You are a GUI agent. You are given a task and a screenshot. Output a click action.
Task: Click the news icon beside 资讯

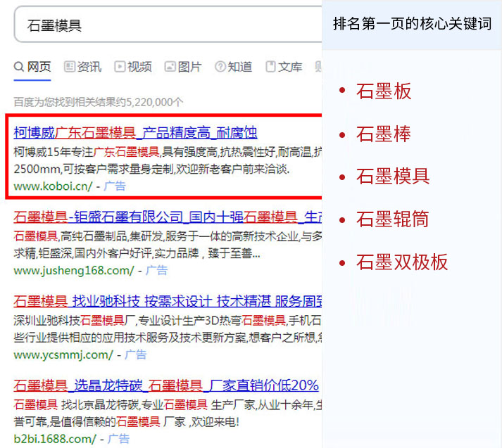[x=69, y=67]
